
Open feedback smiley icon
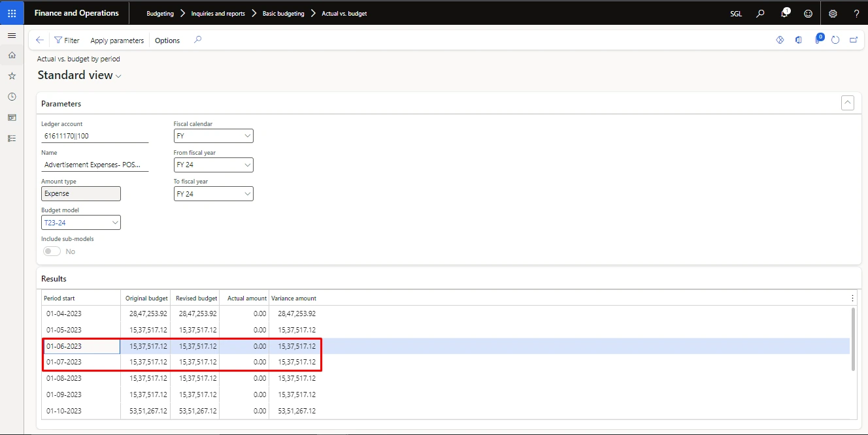coord(809,13)
